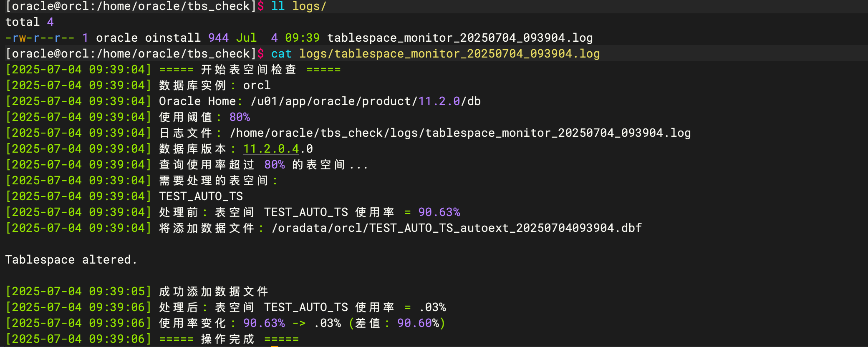The width and height of the screenshot is (868, 347).
Task: Click the .dbf datafile path on the 将添加数据文件 line
Action: [x=457, y=228]
